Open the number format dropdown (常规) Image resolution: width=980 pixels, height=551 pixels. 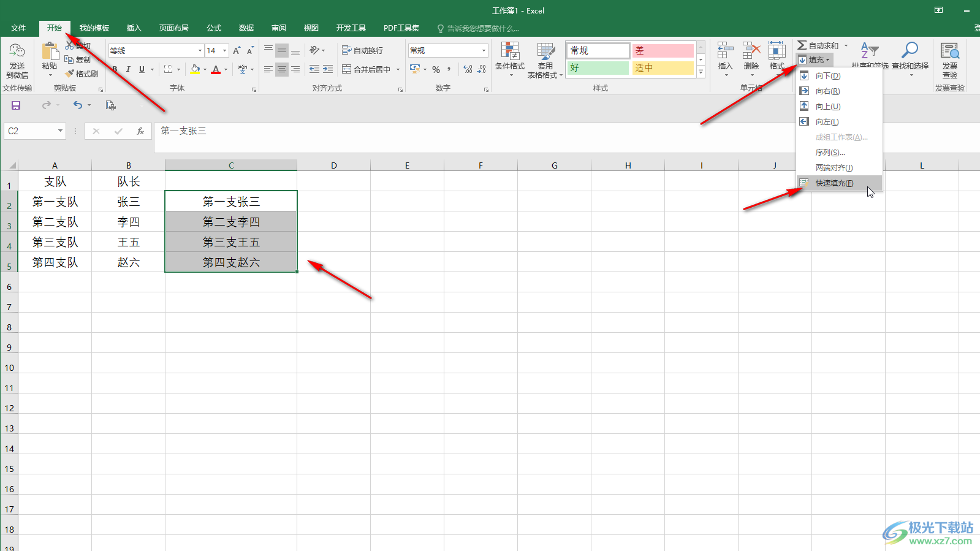tap(484, 50)
